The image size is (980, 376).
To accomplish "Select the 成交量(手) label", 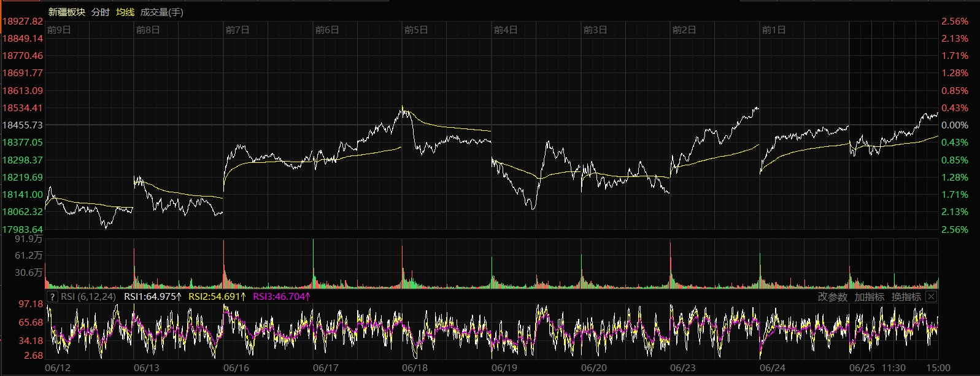I will point(162,12).
